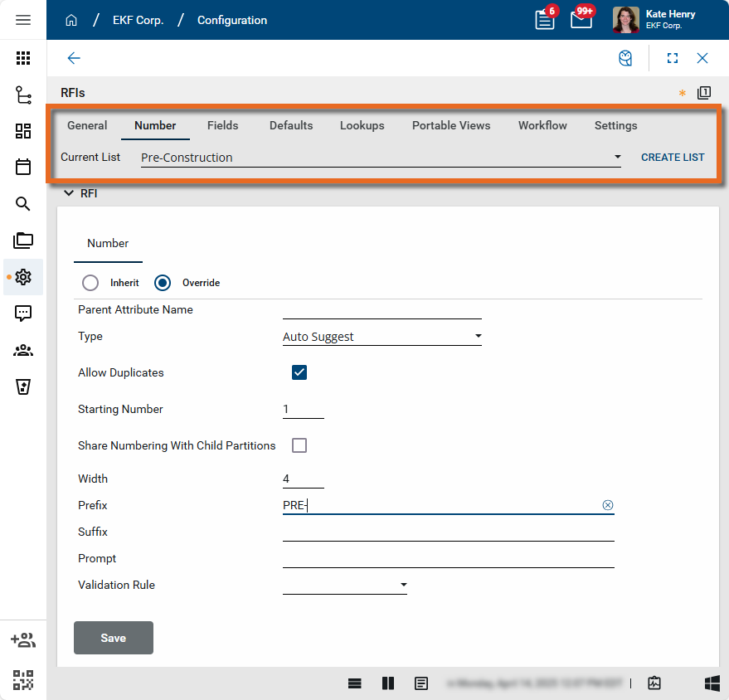Switch to the Lookups tab

[x=362, y=125]
